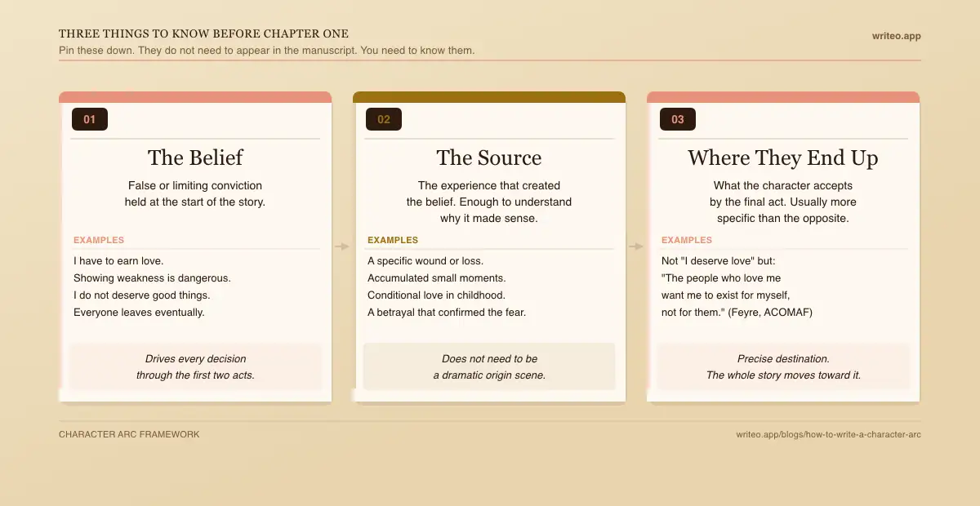Click subtitle 'Pin these down' line
This screenshot has height=506, width=980.
[x=267, y=51]
